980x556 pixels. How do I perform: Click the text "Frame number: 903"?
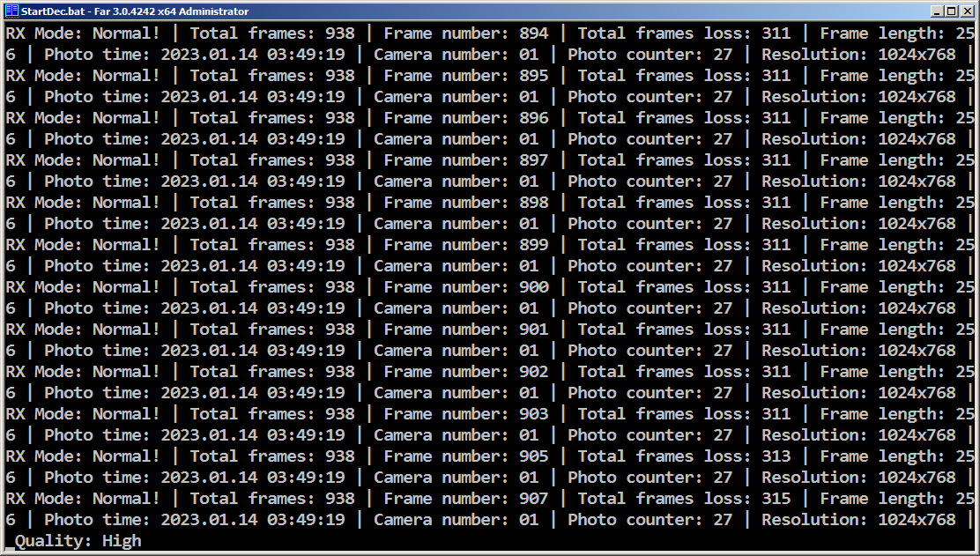pyautogui.click(x=465, y=413)
